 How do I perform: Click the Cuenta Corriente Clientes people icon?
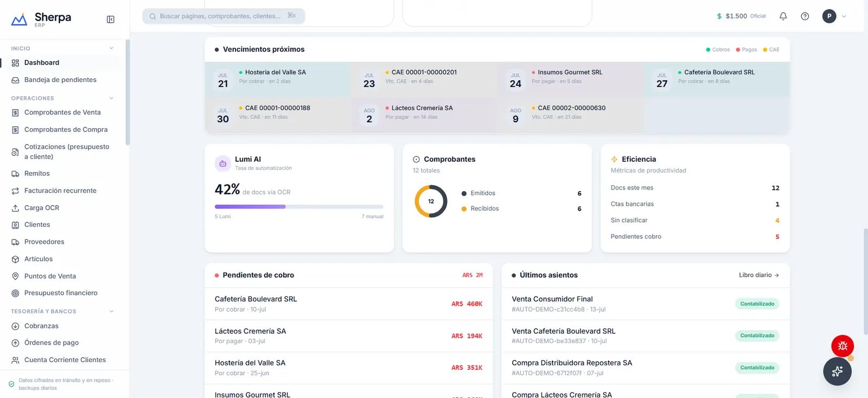pyautogui.click(x=15, y=360)
